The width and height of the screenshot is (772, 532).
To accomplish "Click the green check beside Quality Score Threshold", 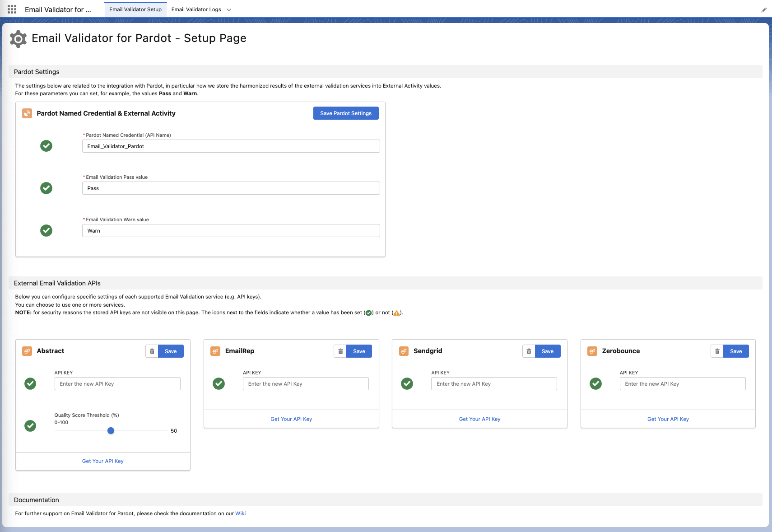I will click(x=30, y=425).
